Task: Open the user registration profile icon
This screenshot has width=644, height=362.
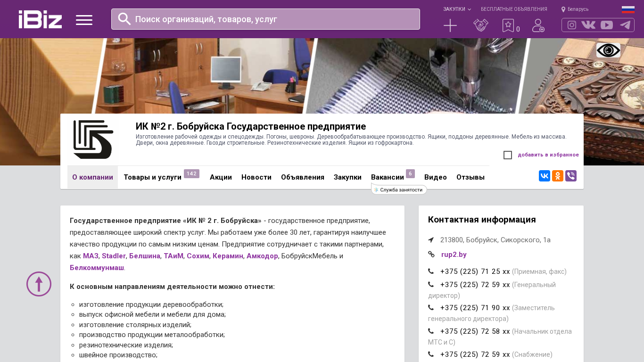Action: (538, 25)
